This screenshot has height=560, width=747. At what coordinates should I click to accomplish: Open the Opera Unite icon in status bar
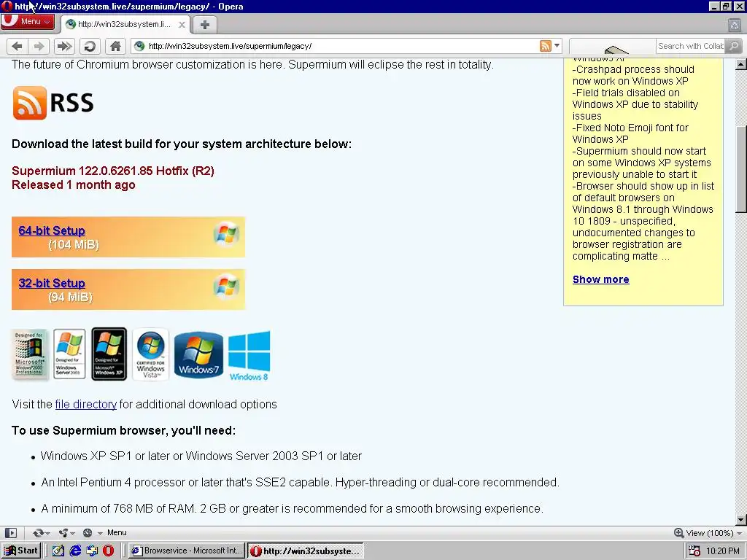tap(63, 533)
